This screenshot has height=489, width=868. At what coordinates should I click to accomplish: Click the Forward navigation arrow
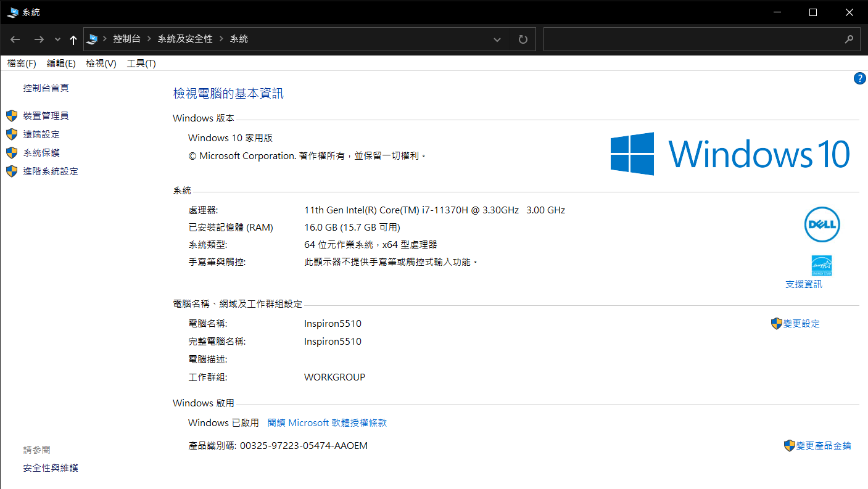coord(39,39)
